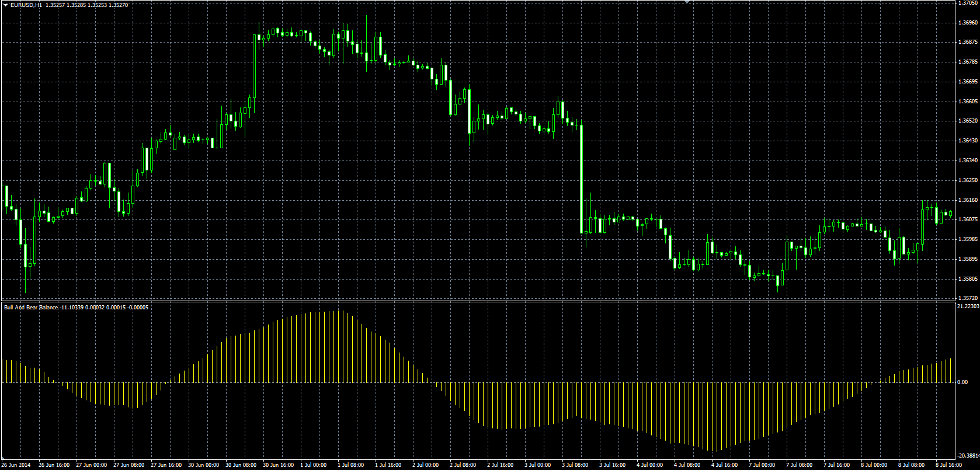The width and height of the screenshot is (980, 471).
Task: Click the small triangle before EURUSD,H1
Action: (x=5, y=5)
